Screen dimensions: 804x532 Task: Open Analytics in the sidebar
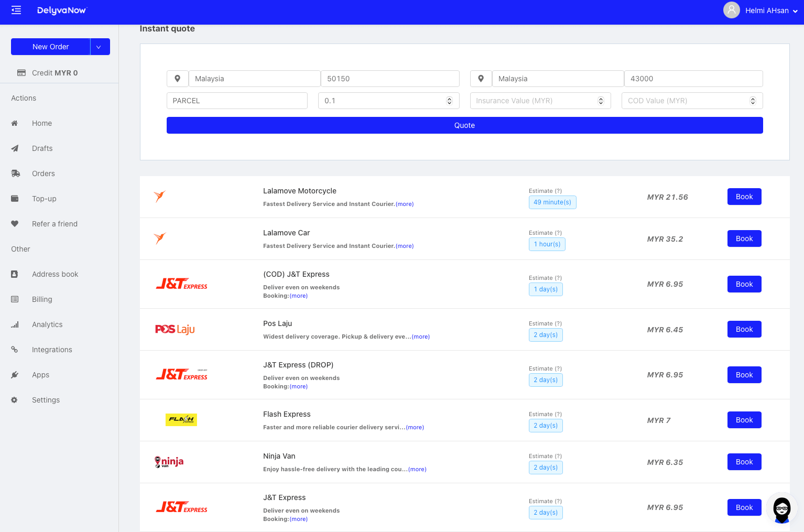47,324
